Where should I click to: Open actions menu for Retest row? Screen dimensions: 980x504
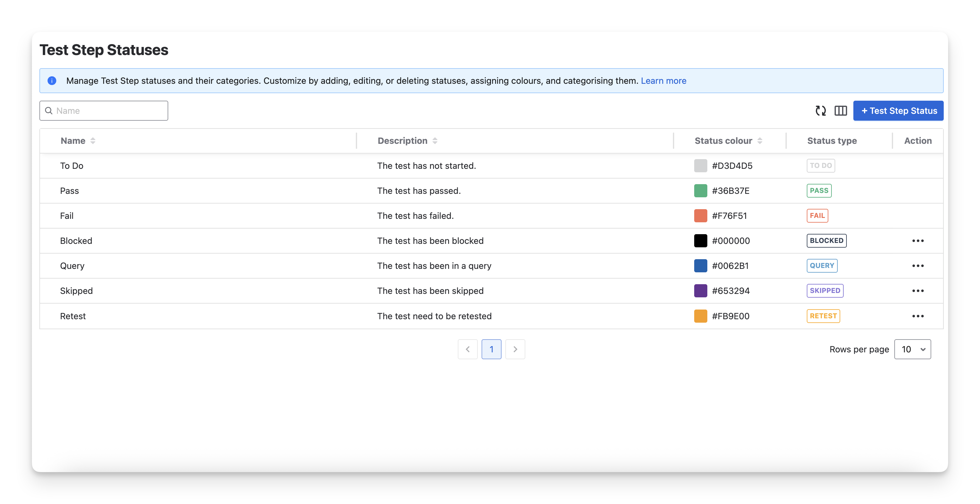917,316
